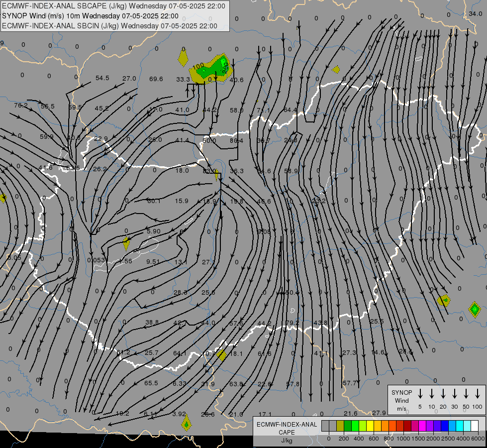
Task: Click the 22.9 map value
Action: (101, 139)
